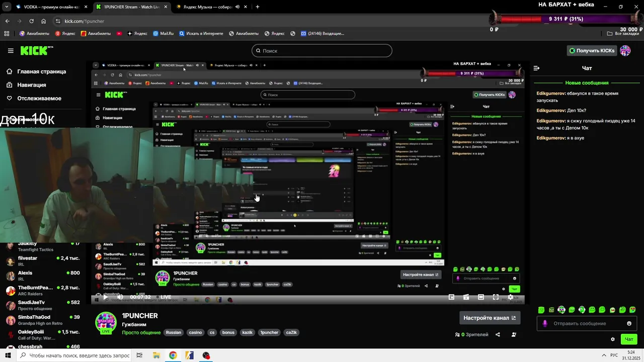Open Все закладки bookmarks folder
This screenshot has height=362, width=644.
623,33
